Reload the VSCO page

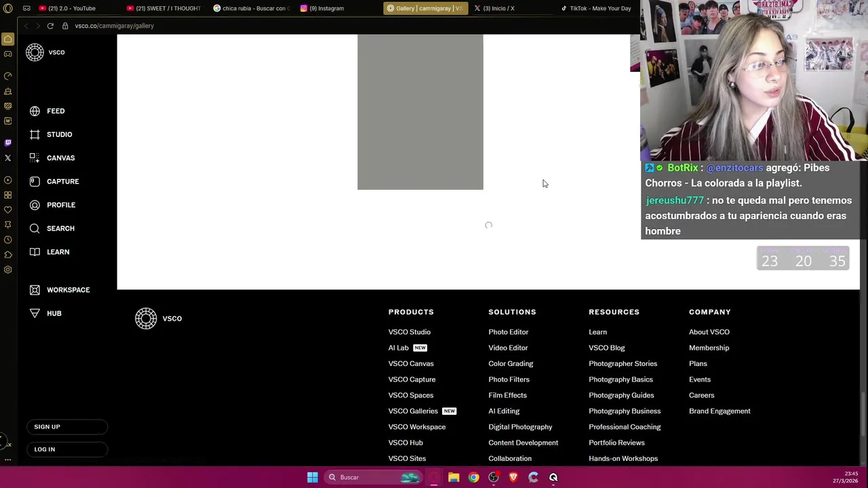(x=50, y=26)
